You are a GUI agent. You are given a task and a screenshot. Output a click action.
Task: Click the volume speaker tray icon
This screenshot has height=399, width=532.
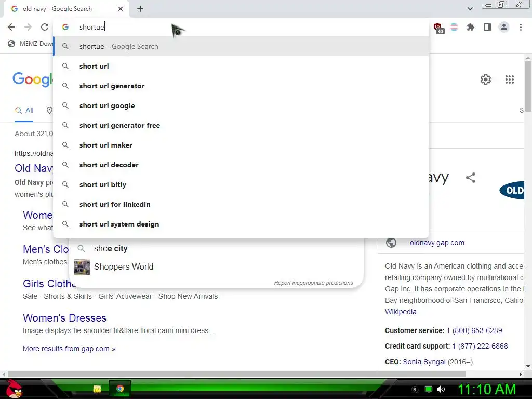pos(441,389)
